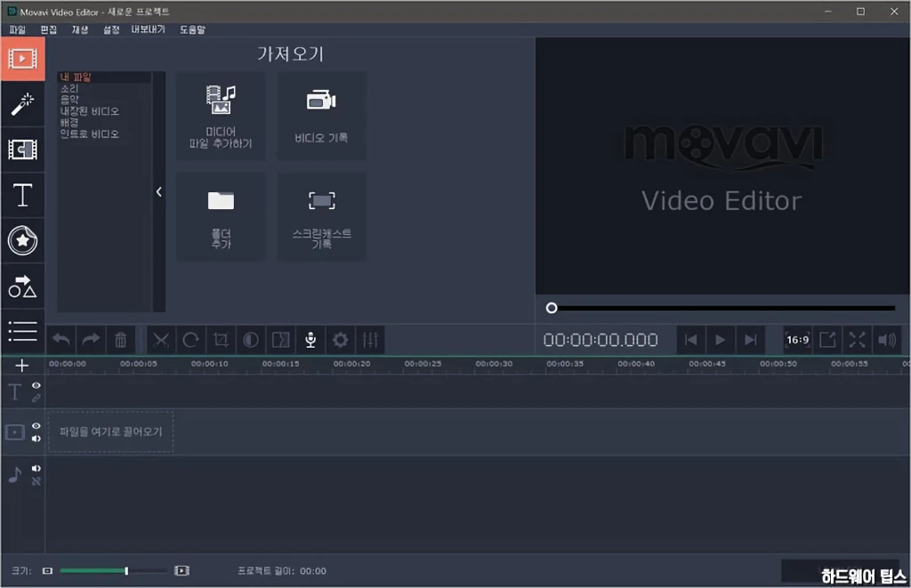The image size is (911, 588).
Task: Open the 파일 menu
Action: [x=18, y=29]
